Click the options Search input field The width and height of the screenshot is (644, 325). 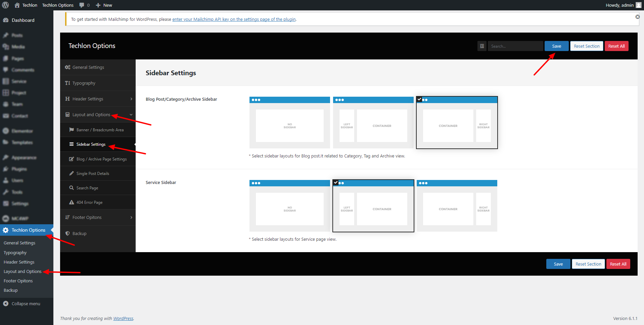click(515, 46)
